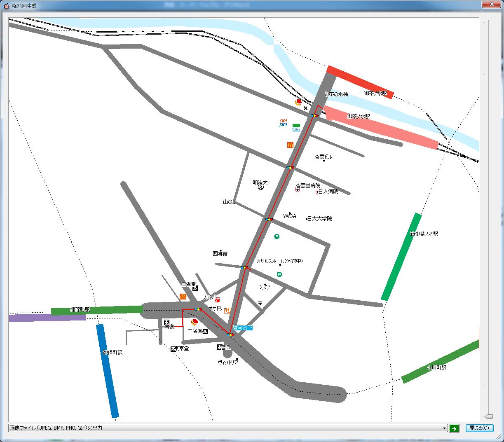The height and width of the screenshot is (442, 504).
Task: Click the hospital icon under 杏雲堂病院
Action: 298,190
